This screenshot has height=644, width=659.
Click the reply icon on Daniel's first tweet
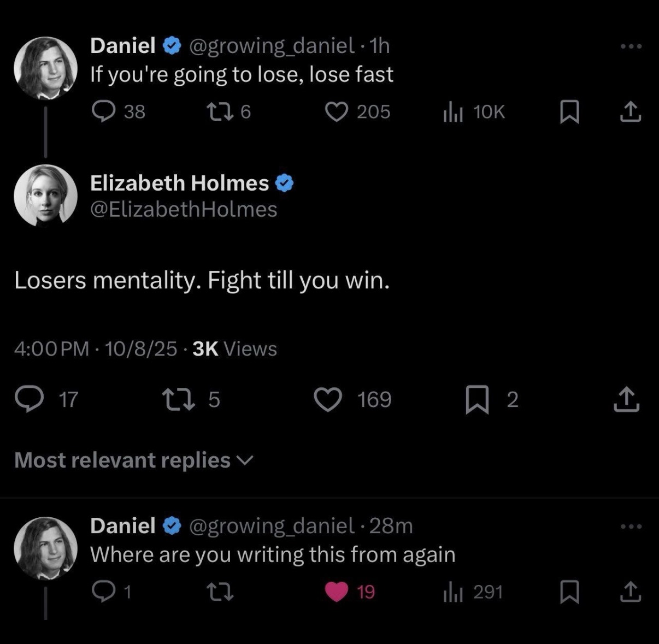[x=104, y=112]
